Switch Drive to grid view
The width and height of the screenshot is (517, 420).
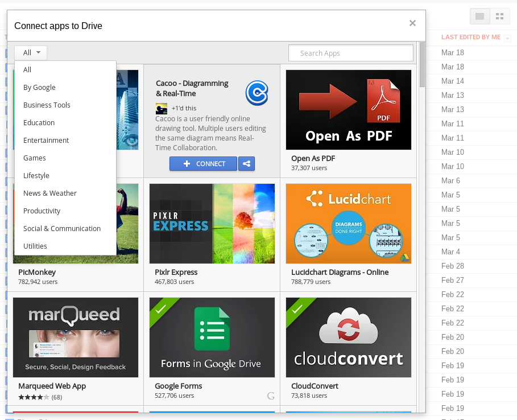(x=500, y=16)
